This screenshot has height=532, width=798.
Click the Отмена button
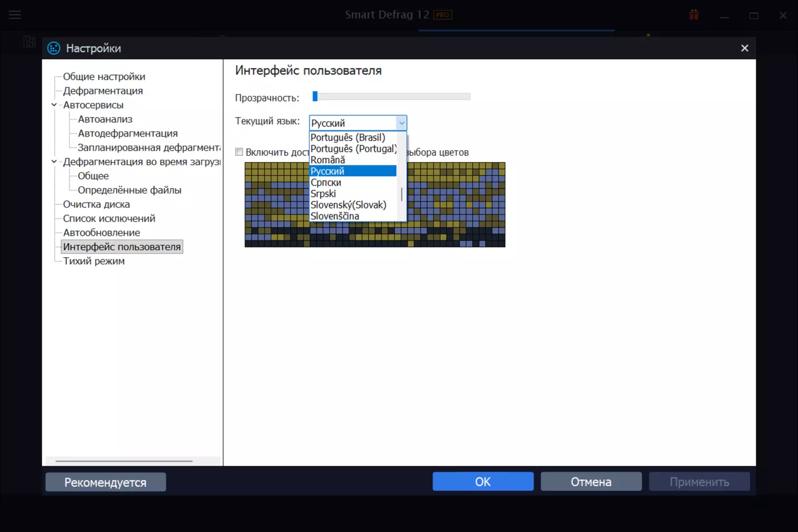591,481
